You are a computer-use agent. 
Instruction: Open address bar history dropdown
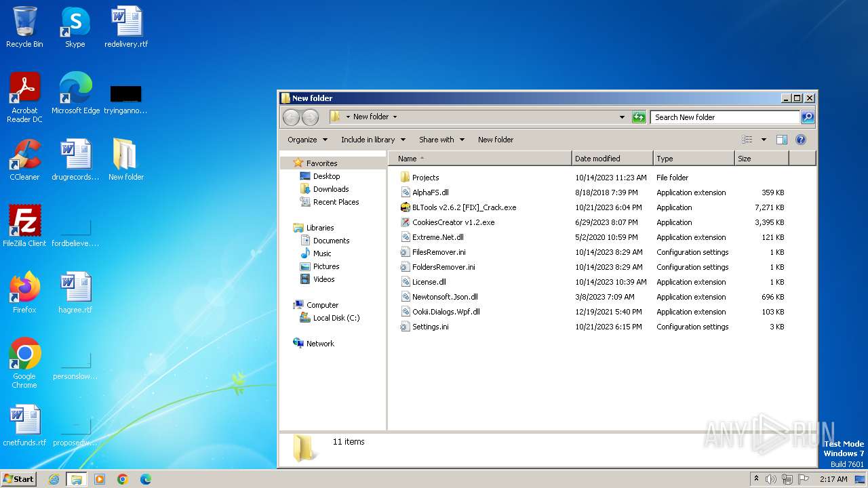622,117
